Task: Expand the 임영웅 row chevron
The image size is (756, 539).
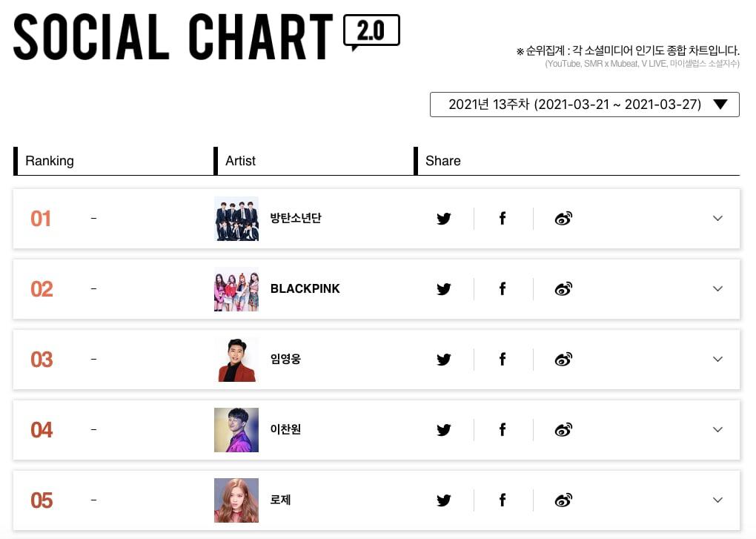Action: pyautogui.click(x=717, y=360)
